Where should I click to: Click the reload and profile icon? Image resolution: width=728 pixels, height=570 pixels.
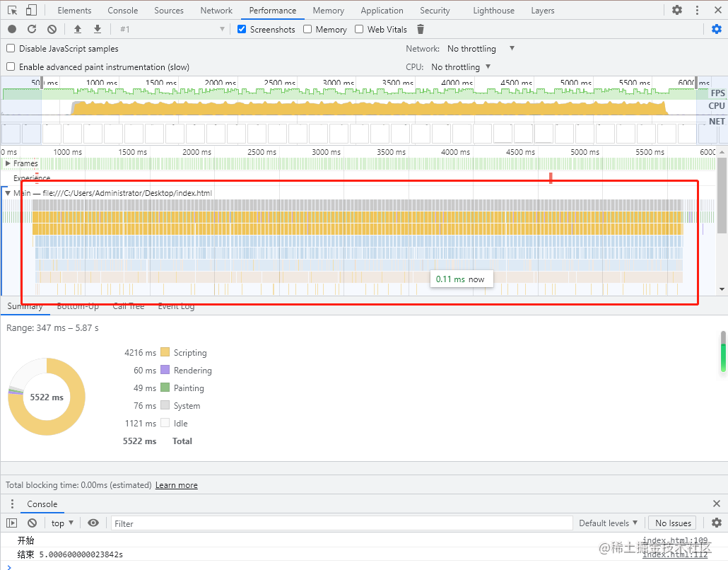32,29
